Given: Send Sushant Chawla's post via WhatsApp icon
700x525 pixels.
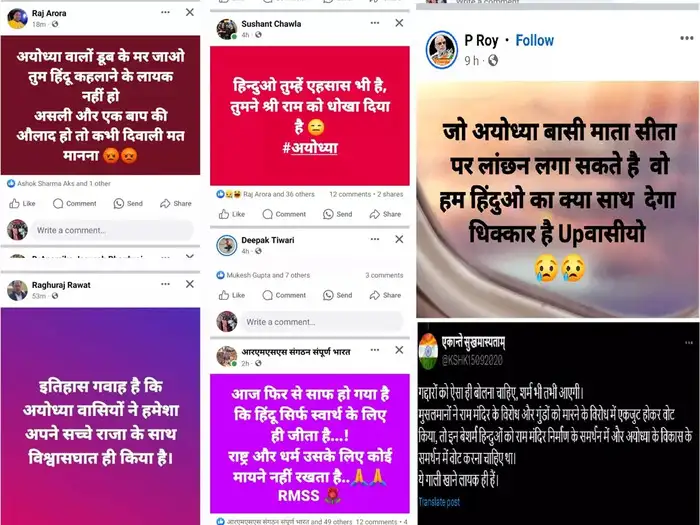Looking at the screenshot, I should pyautogui.click(x=338, y=214).
